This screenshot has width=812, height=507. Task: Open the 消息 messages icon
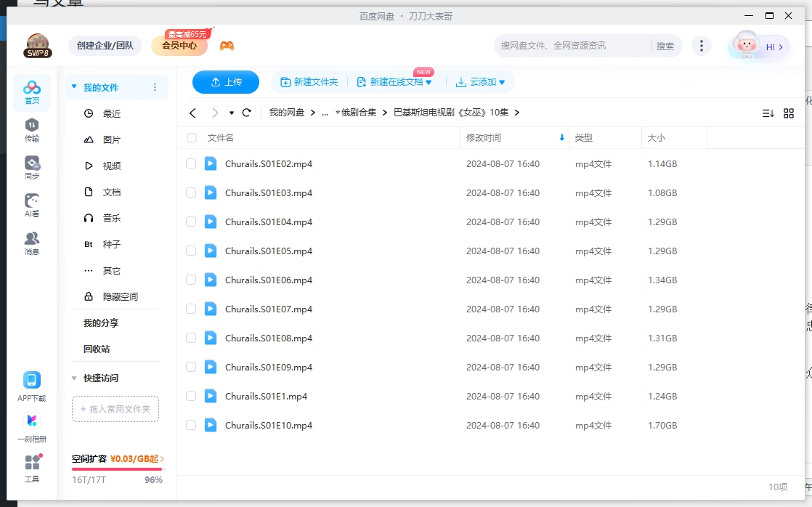(31, 240)
